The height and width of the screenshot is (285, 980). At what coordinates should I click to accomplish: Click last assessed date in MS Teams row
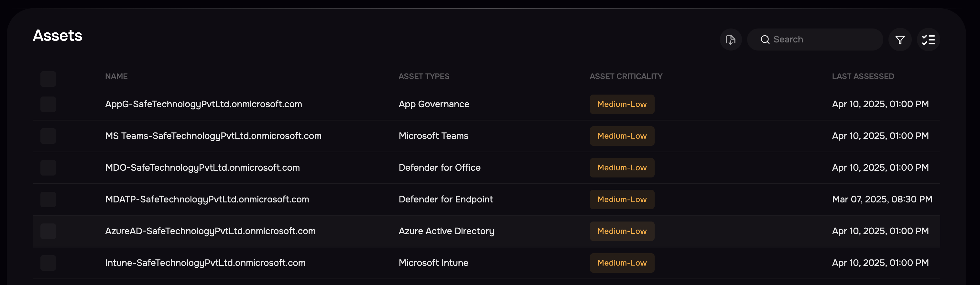(880, 136)
